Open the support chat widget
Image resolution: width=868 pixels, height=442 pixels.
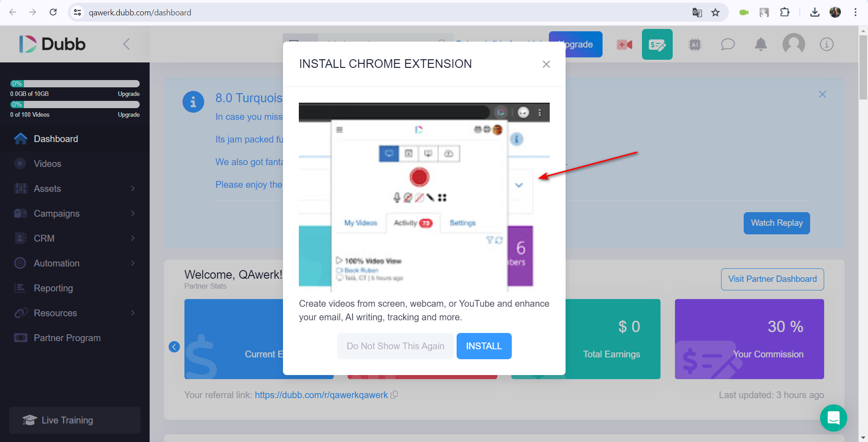point(833,418)
